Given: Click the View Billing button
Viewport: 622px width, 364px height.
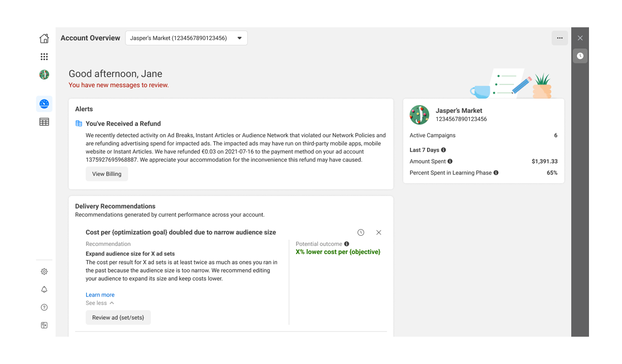Looking at the screenshot, I should point(107,174).
